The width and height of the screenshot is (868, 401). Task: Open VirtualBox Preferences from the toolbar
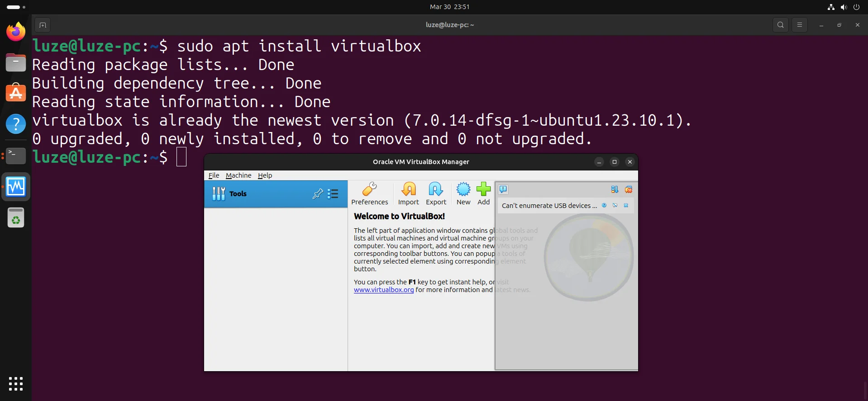[369, 193]
